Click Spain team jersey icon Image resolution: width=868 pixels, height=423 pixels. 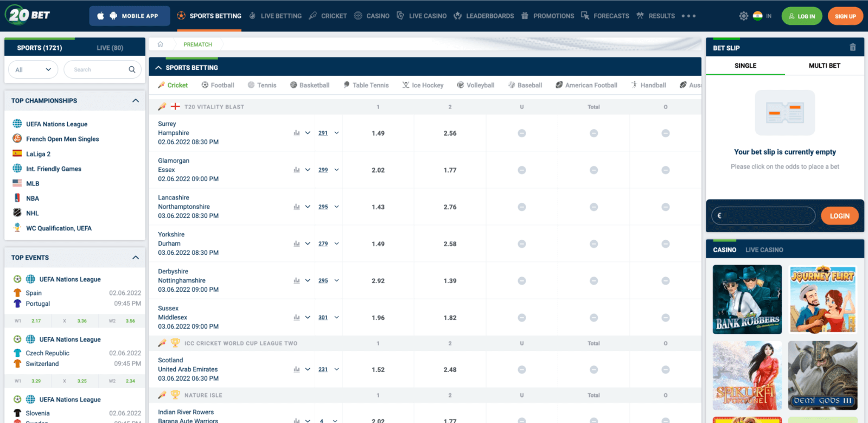17,293
